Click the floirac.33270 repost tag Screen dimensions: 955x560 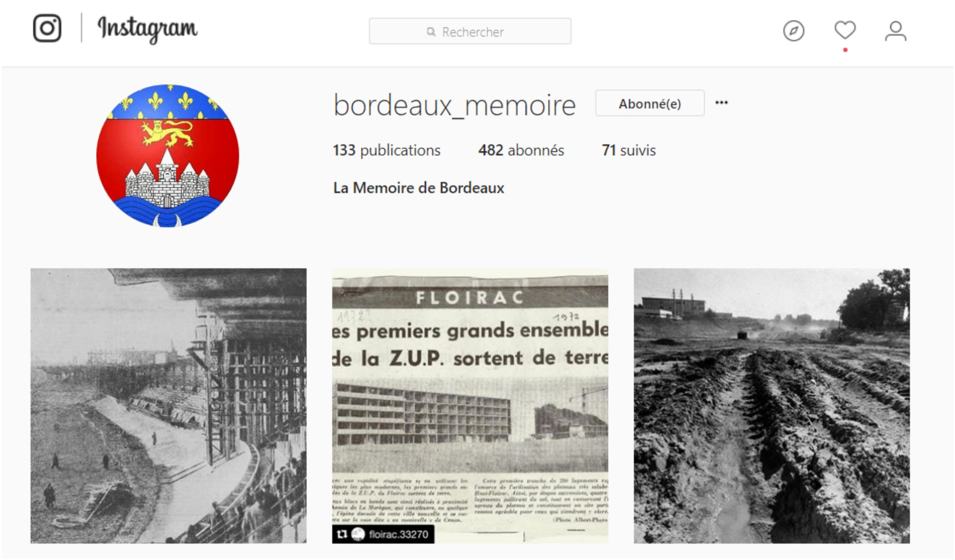click(383, 534)
